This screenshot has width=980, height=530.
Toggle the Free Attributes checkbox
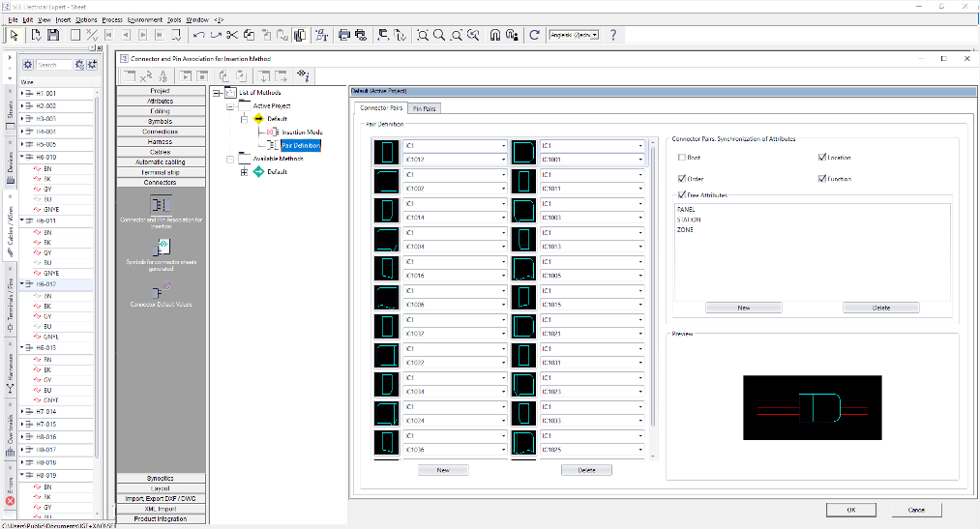click(x=682, y=195)
